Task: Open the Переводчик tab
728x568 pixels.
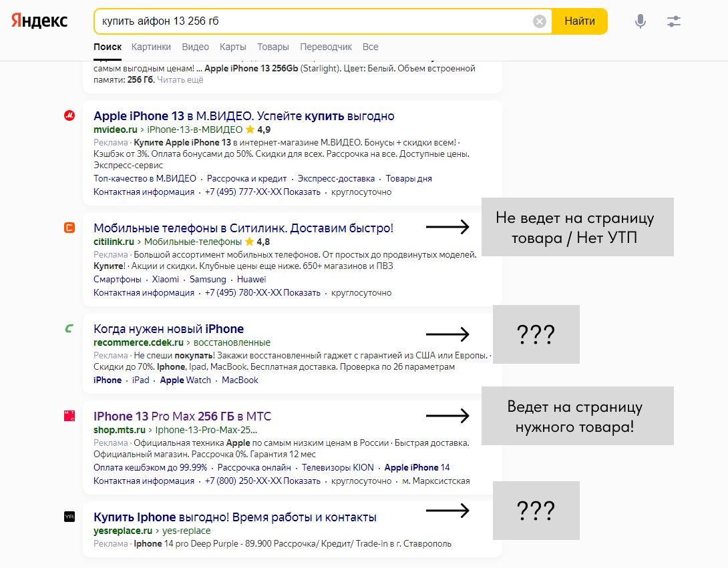Action: pyautogui.click(x=326, y=47)
